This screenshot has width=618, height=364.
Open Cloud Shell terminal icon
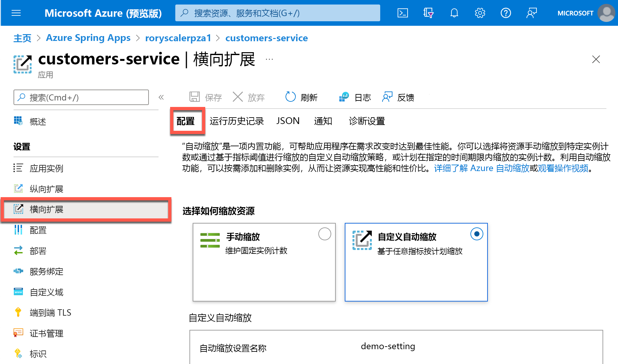point(403,13)
